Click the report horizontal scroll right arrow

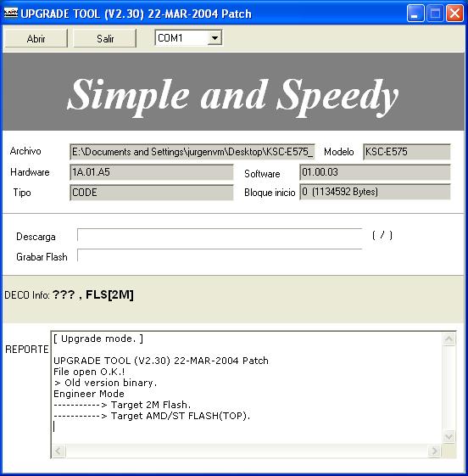(x=435, y=451)
